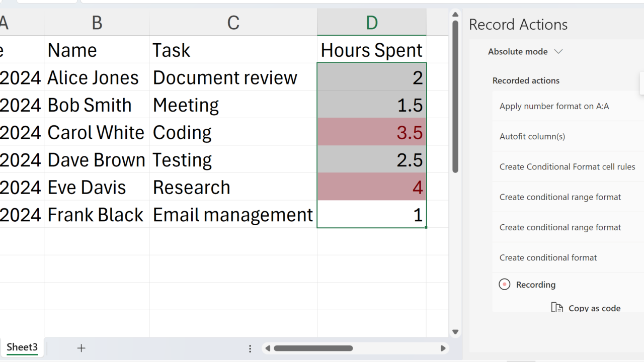Select column D header
The height and width of the screenshot is (362, 644).
tap(371, 23)
